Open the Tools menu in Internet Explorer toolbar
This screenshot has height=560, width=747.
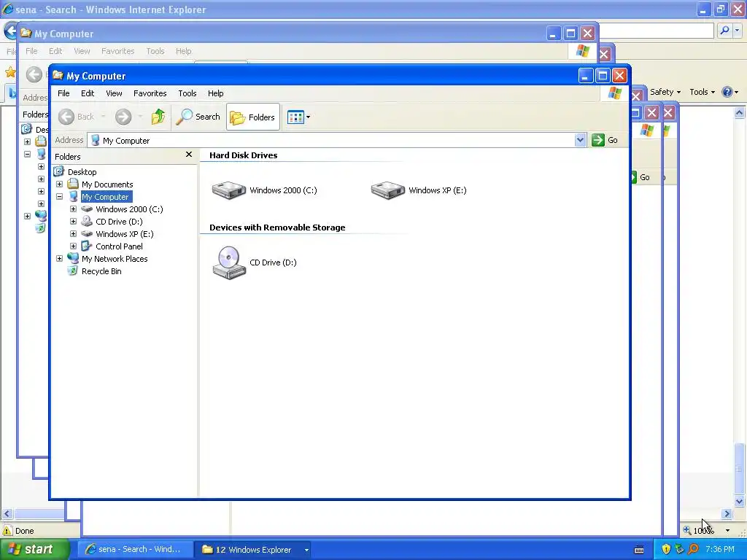tap(702, 92)
